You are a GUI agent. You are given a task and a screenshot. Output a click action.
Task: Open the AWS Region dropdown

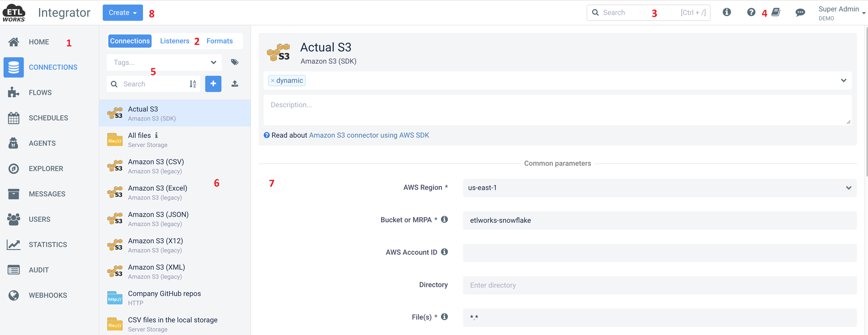coord(659,188)
